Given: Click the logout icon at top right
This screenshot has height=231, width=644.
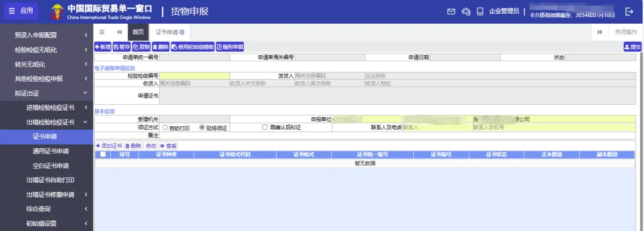Looking at the screenshot, I should pyautogui.click(x=629, y=11).
